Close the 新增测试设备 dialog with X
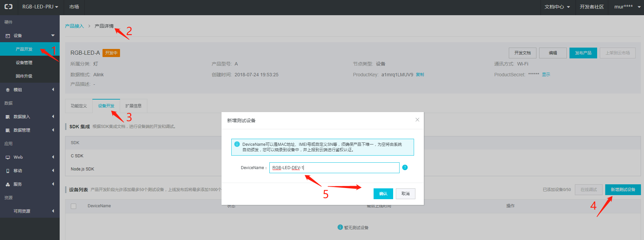Image resolution: width=644 pixels, height=240 pixels. (x=417, y=120)
